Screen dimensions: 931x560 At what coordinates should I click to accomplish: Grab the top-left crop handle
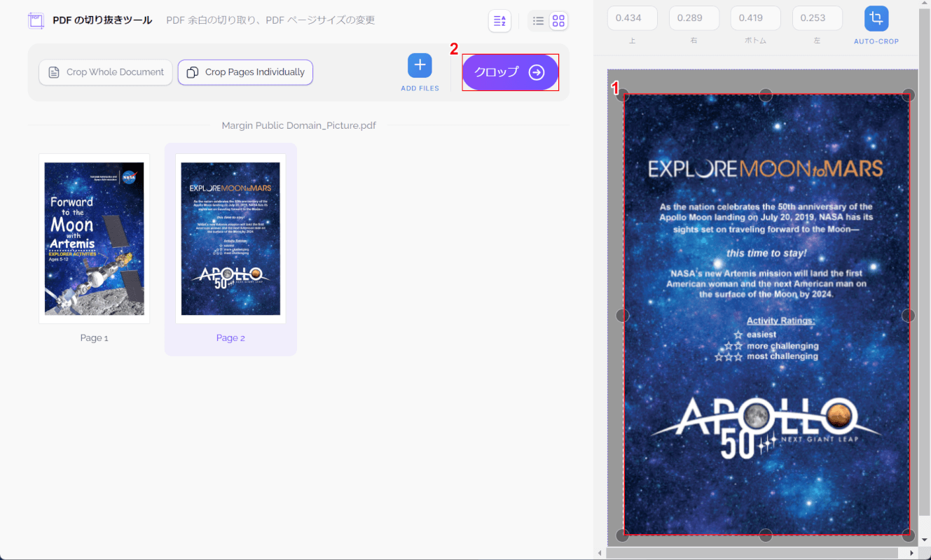click(x=623, y=95)
